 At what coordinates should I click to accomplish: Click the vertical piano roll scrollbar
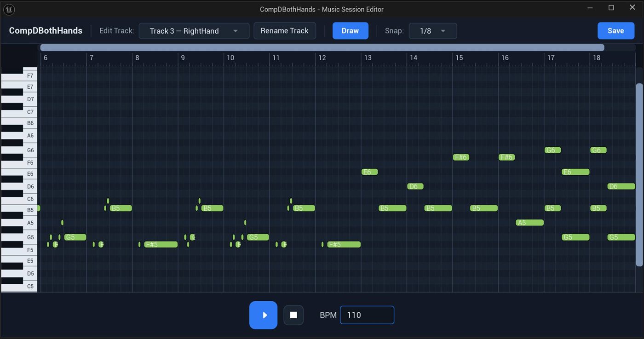(x=639, y=175)
